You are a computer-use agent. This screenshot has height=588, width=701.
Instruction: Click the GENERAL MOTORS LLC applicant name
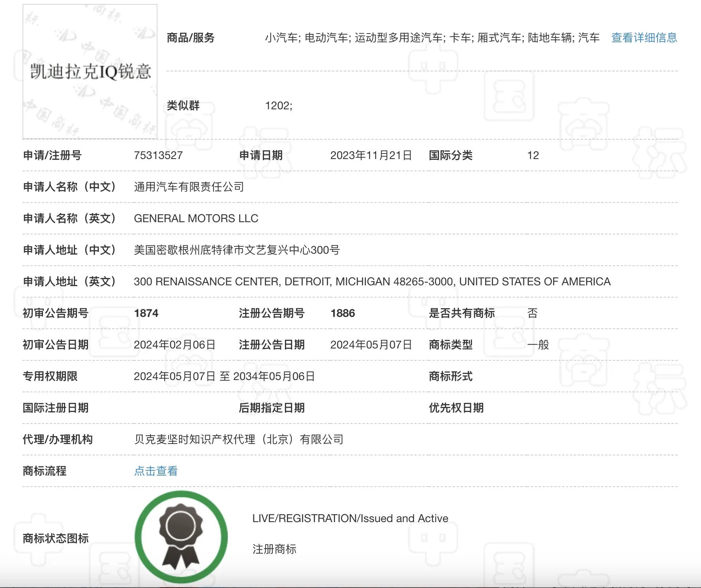(196, 219)
